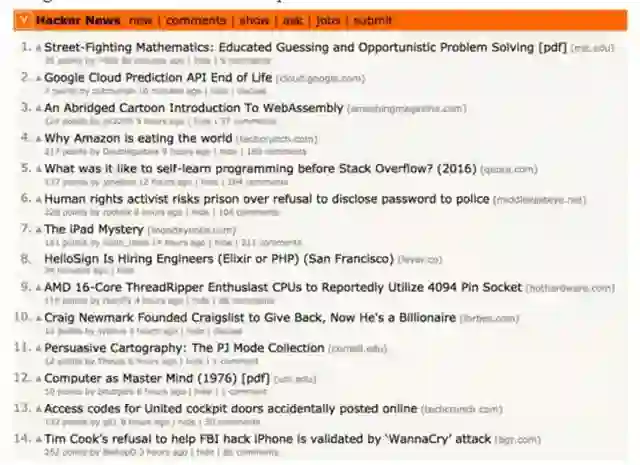Open Google Cloud Prediction API End of Life

tap(158, 78)
